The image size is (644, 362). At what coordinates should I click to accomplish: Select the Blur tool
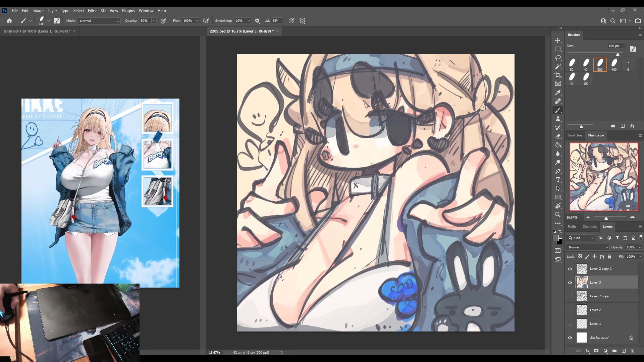558,154
